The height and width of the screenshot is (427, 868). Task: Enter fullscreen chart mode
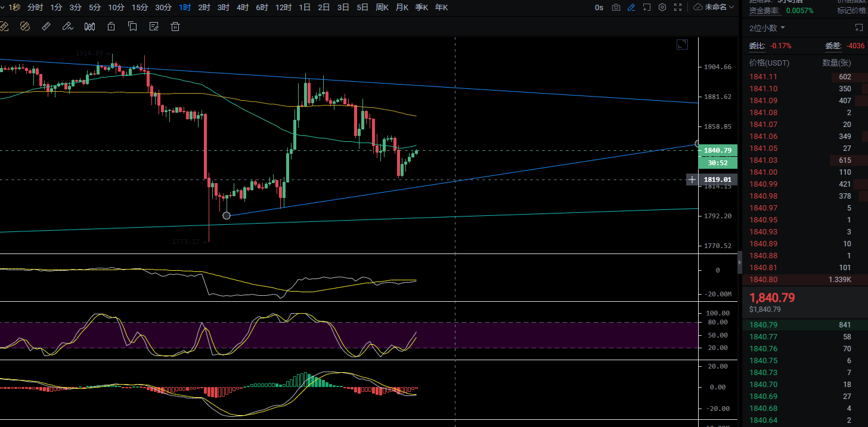tap(678, 7)
